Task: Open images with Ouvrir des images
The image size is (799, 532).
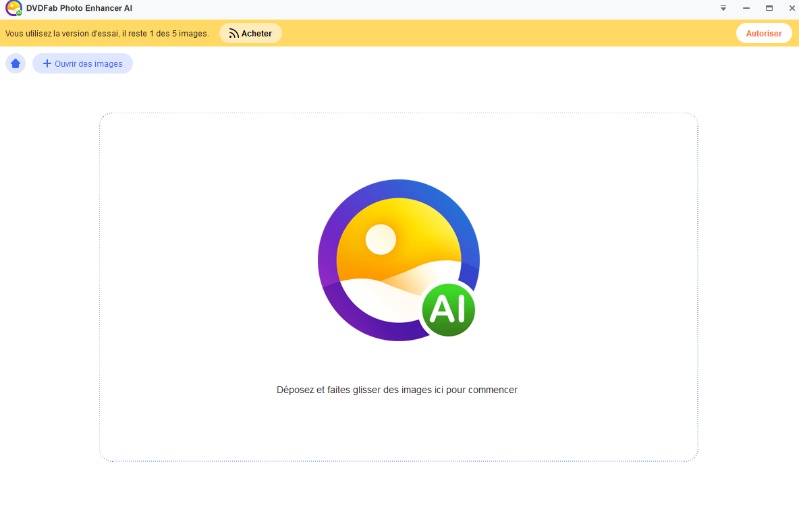Action: pyautogui.click(x=82, y=63)
